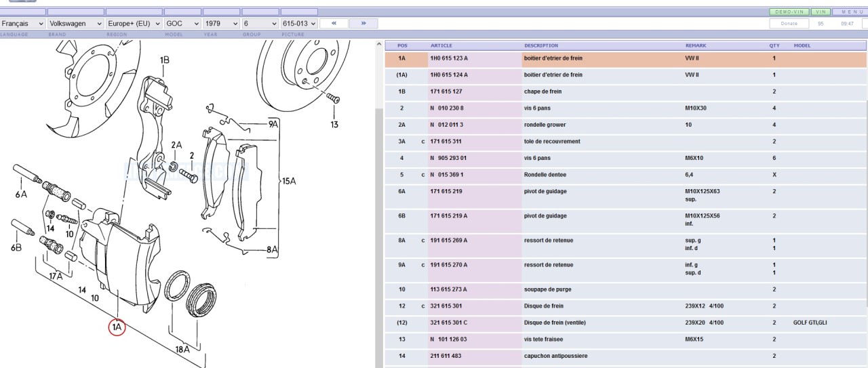Click the GOLF GTI,GLI model cell

coord(810,323)
